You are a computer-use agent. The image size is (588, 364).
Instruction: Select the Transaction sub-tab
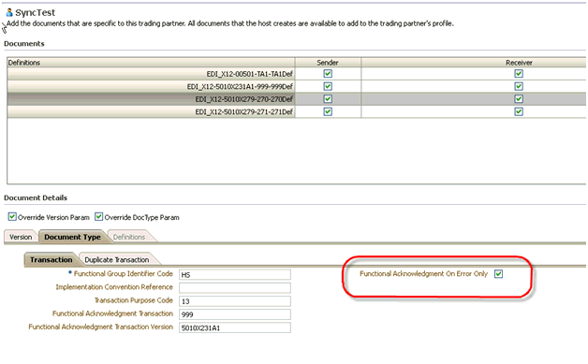pos(51,260)
